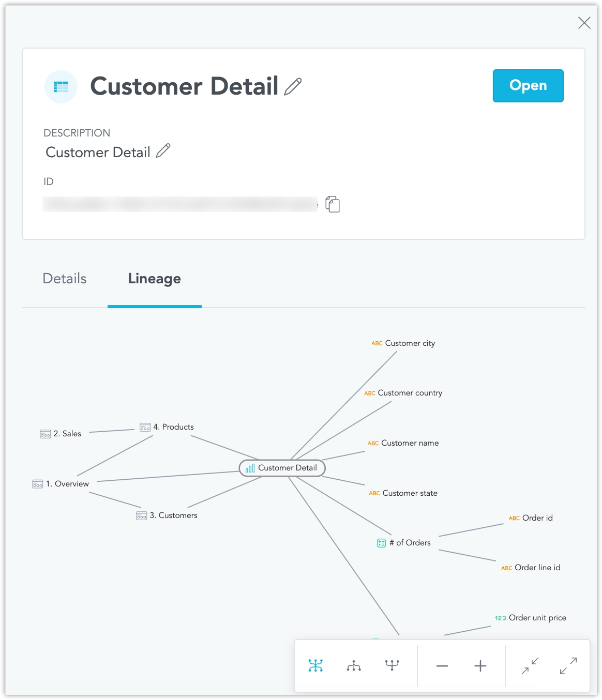Click the central Customer Detail graph node

282,468
